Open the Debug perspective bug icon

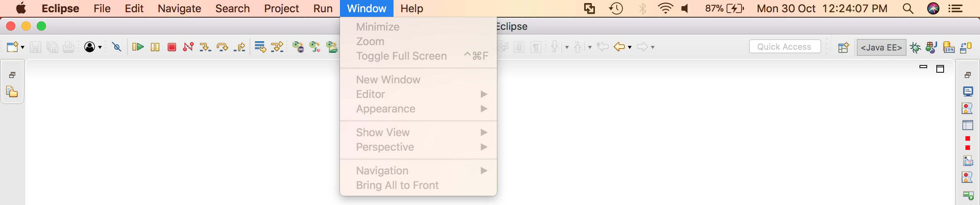[x=915, y=47]
